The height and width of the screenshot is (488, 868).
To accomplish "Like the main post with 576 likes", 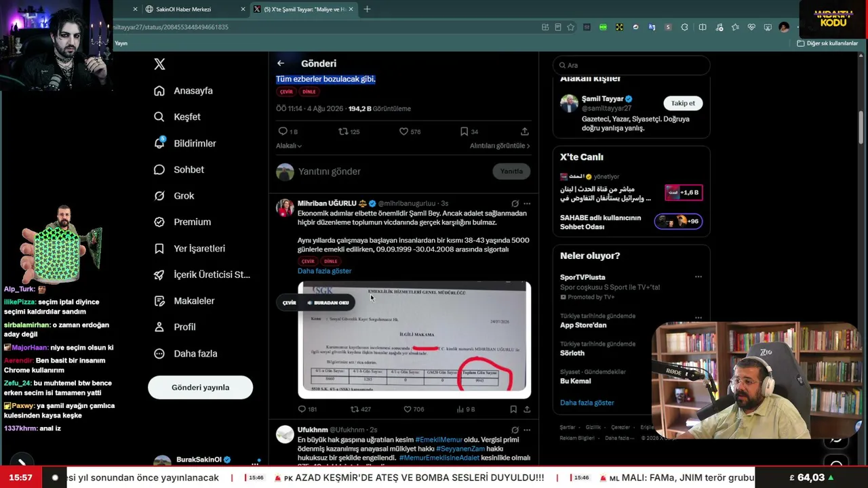I will tap(410, 131).
